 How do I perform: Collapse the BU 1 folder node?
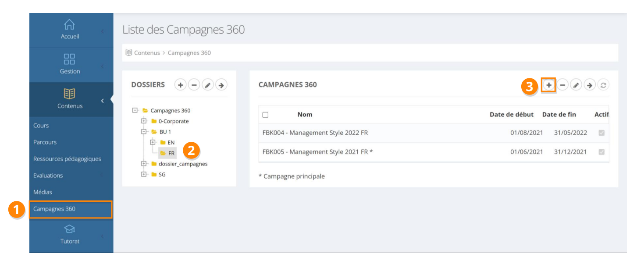click(144, 132)
